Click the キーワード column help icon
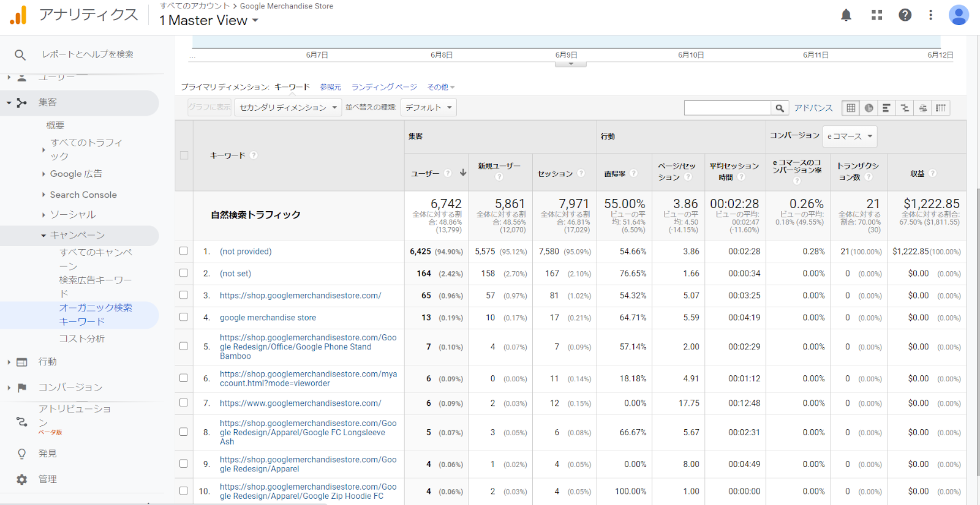 click(x=254, y=155)
